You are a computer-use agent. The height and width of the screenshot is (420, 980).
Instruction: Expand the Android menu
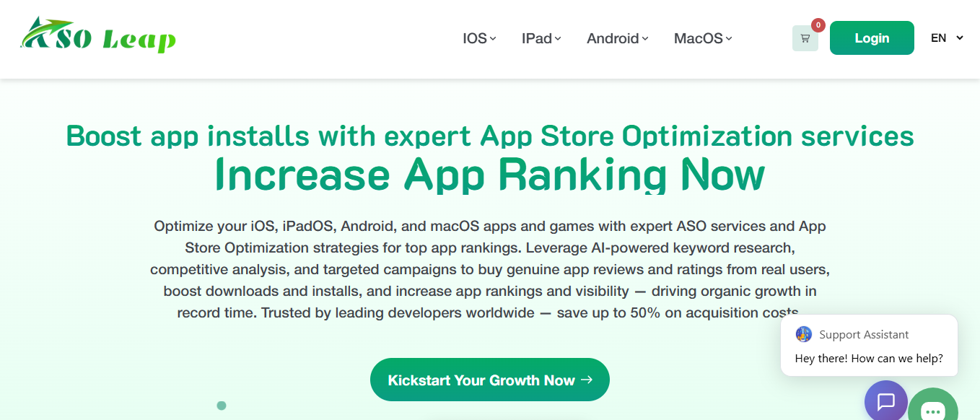click(618, 38)
